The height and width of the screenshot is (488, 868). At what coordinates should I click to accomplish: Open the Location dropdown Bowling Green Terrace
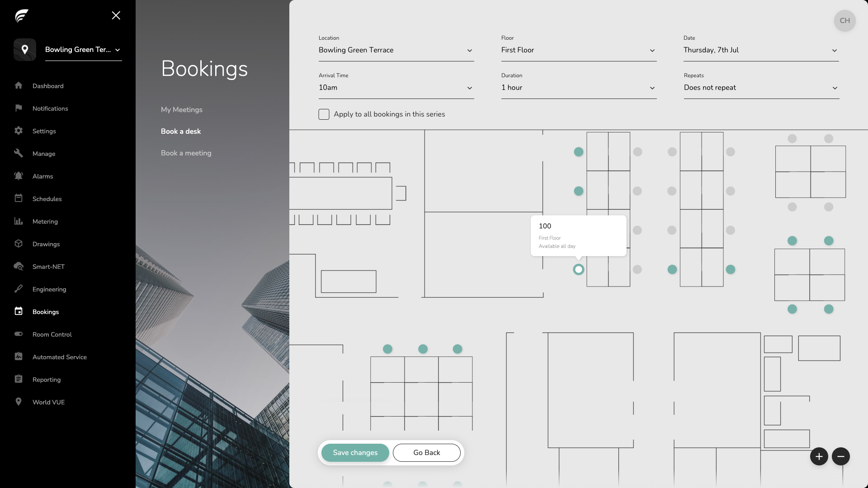396,50
